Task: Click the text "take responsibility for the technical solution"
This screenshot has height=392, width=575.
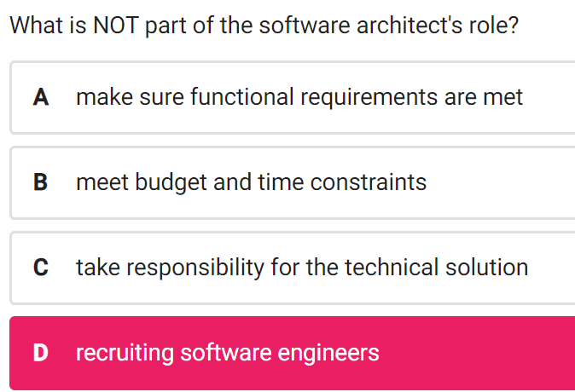Action: (x=302, y=268)
